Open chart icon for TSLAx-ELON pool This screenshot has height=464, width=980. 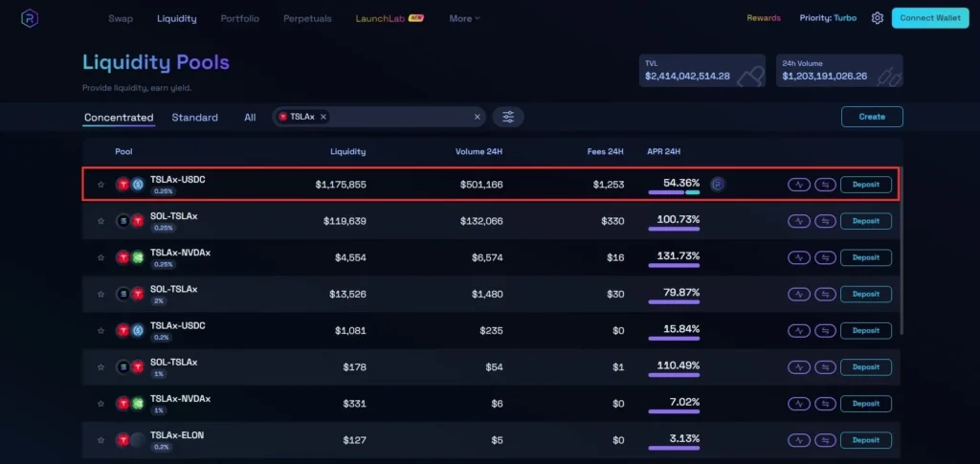[x=799, y=440]
